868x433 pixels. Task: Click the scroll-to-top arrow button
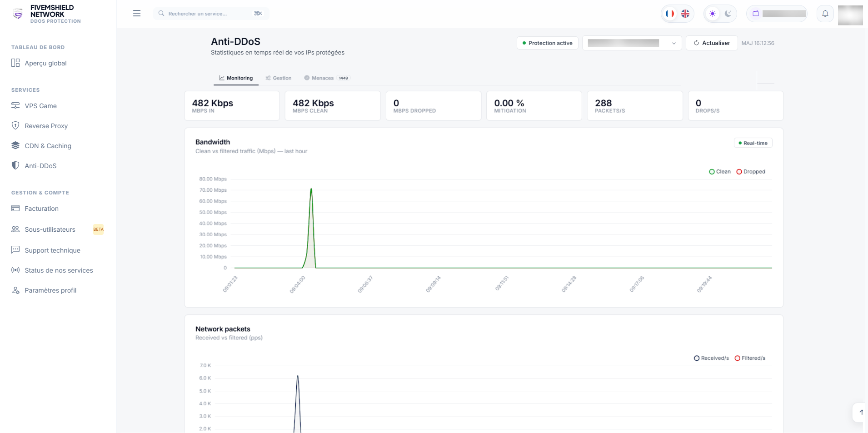tap(861, 413)
